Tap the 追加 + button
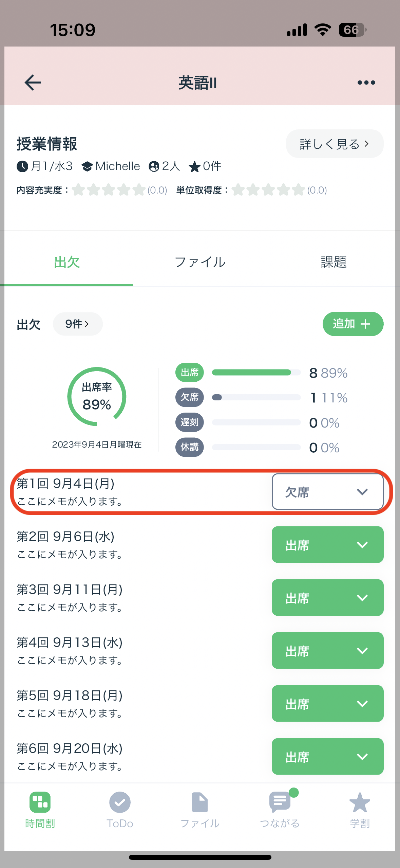 click(353, 324)
